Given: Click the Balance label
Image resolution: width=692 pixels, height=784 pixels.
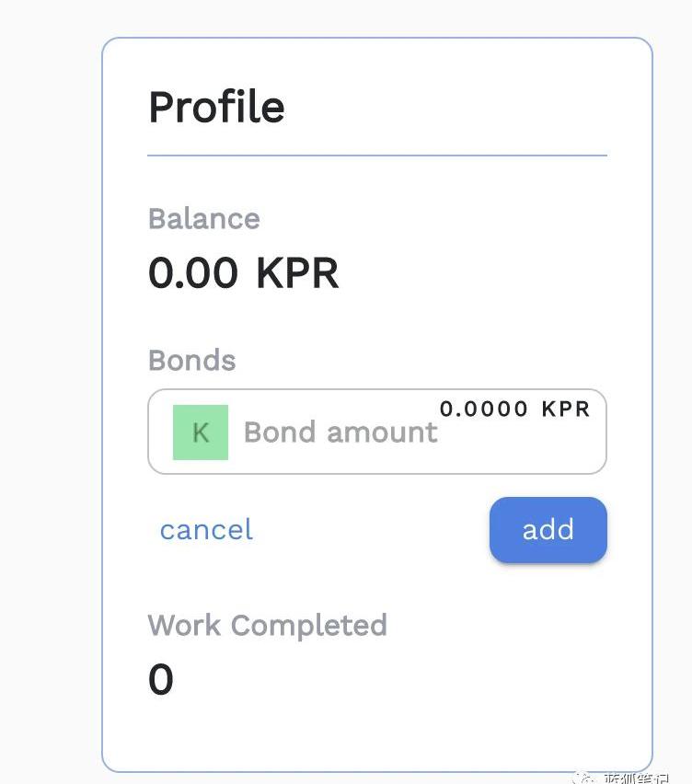Looking at the screenshot, I should coord(203,219).
